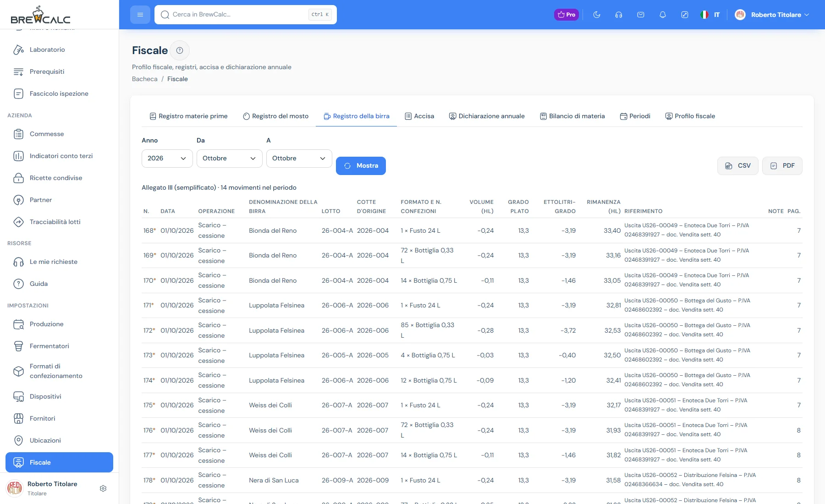The height and width of the screenshot is (504, 825).
Task: Open Formati di confezionamento
Action: click(59, 371)
